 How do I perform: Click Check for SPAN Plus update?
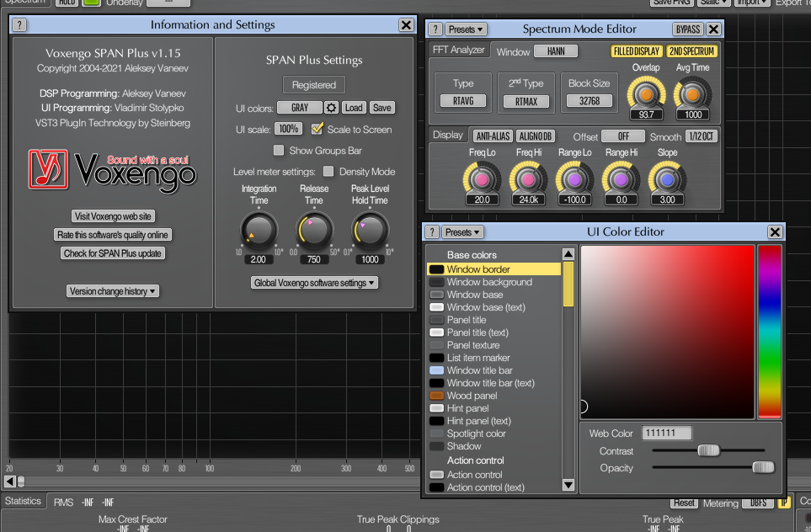point(113,253)
